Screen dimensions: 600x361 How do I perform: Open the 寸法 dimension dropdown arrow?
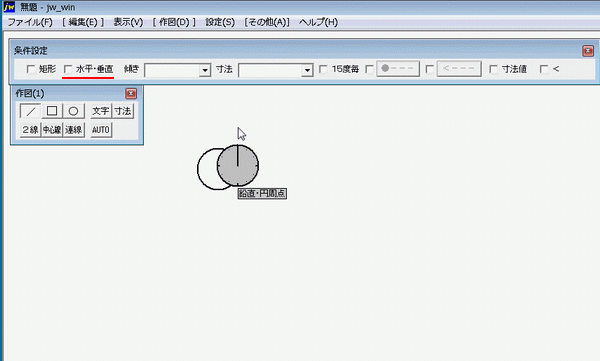point(307,70)
